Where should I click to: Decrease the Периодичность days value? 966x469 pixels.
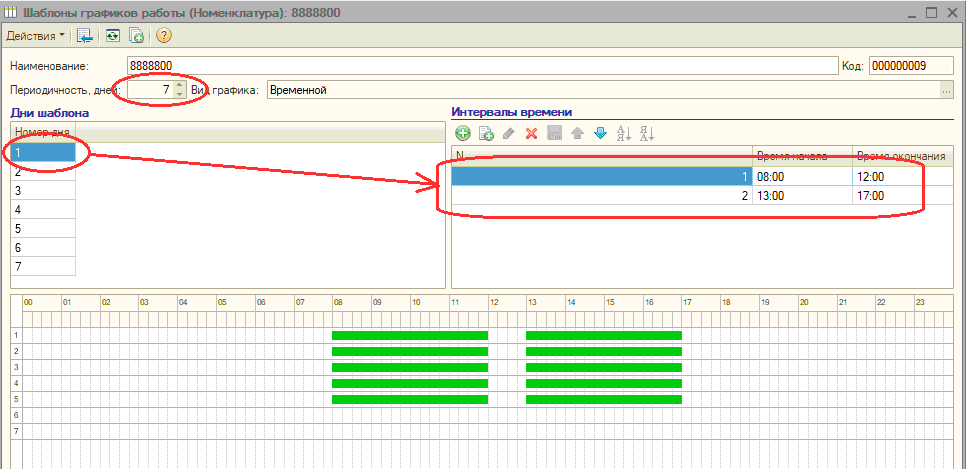coord(179,94)
